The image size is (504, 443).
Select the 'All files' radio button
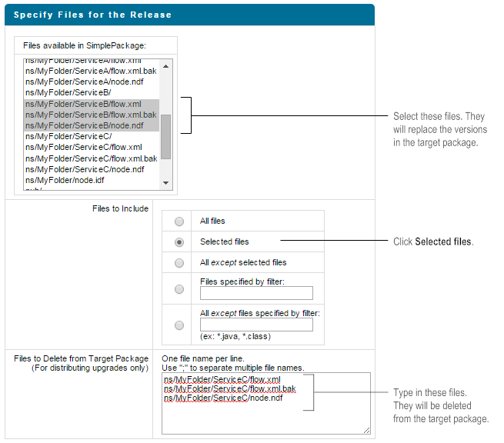pyautogui.click(x=179, y=221)
